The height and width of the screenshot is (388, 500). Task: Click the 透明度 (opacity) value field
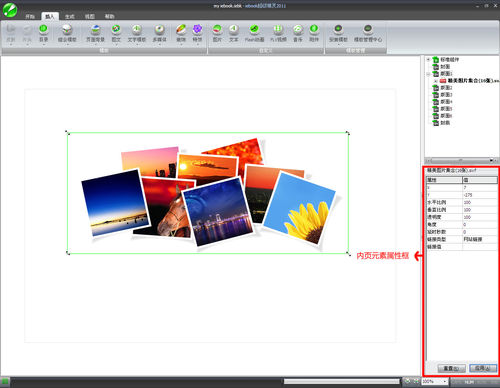click(479, 217)
